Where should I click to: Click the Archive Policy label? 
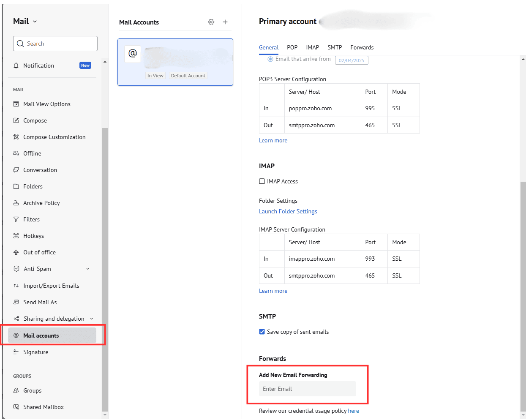click(x=41, y=203)
